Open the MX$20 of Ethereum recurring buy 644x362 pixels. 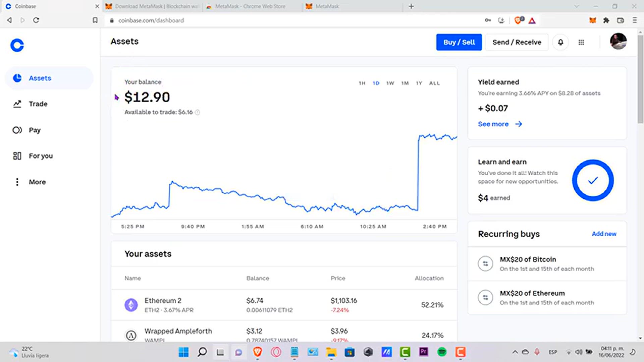pyautogui.click(x=547, y=298)
